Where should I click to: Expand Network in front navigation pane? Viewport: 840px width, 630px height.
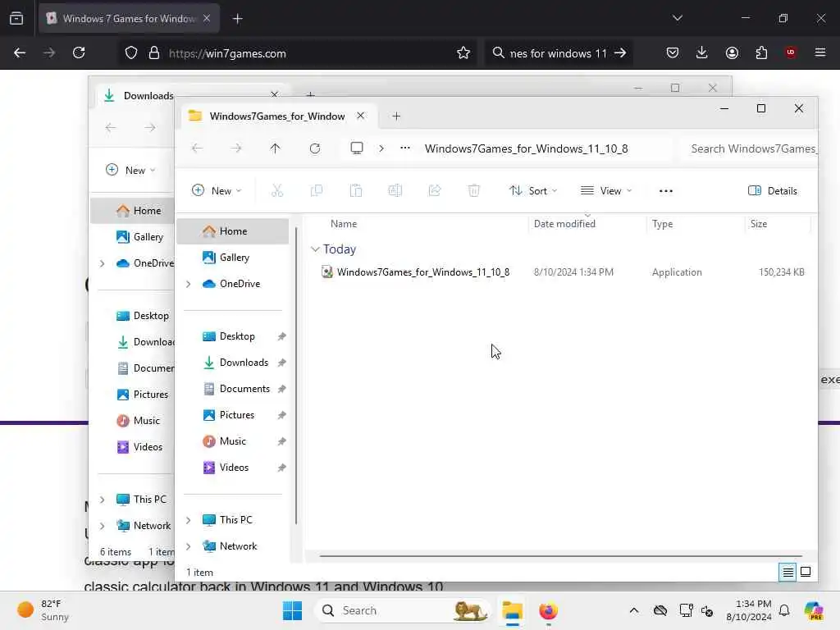pyautogui.click(x=189, y=546)
